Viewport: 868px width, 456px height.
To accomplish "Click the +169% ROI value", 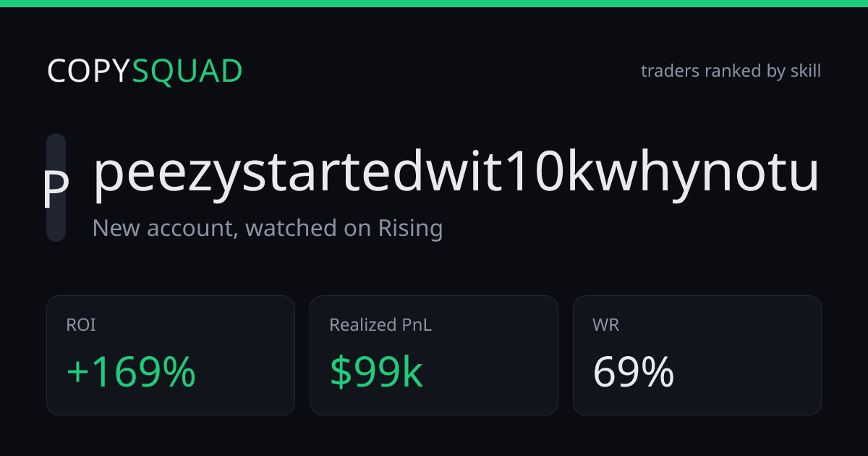I will click(131, 372).
